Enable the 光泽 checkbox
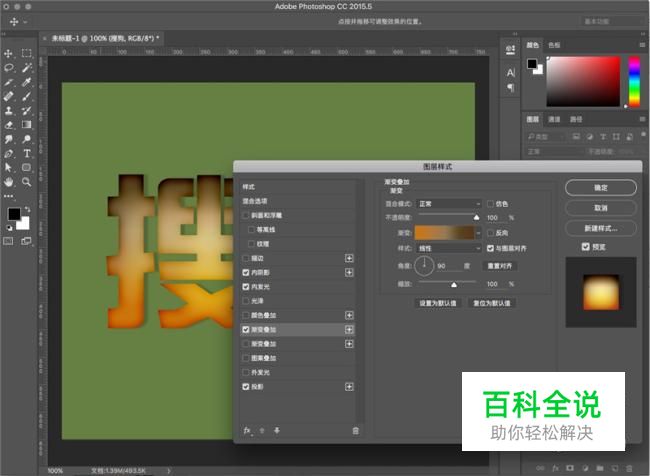 246,301
